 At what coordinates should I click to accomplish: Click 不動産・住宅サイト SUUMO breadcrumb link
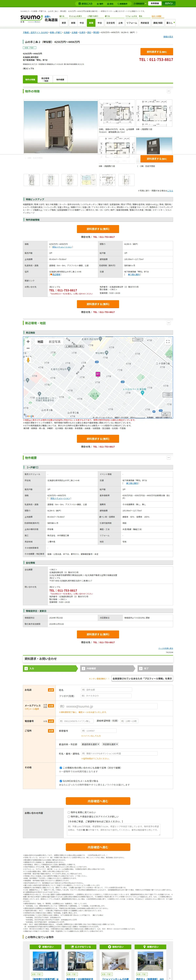(x=35, y=33)
